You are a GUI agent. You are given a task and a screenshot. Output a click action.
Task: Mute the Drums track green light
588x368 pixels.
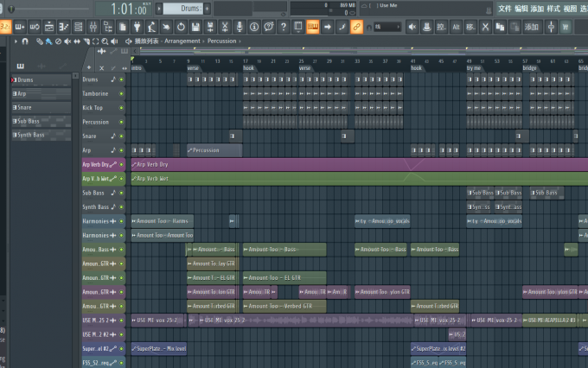click(121, 79)
